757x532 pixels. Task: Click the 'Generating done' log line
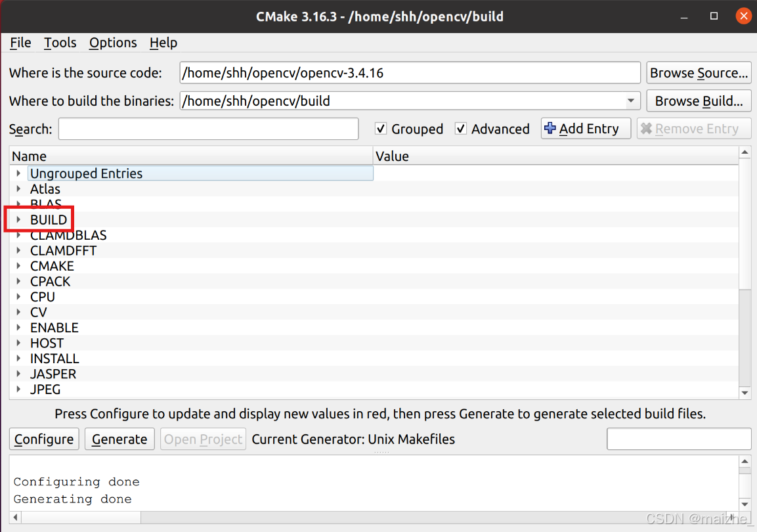(x=72, y=499)
